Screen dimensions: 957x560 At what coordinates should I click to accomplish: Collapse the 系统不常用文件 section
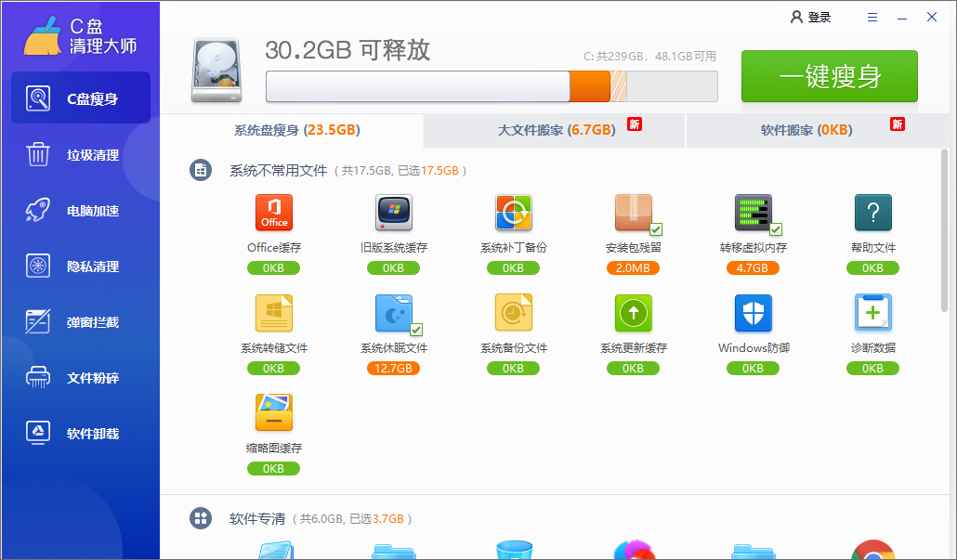[x=201, y=170]
